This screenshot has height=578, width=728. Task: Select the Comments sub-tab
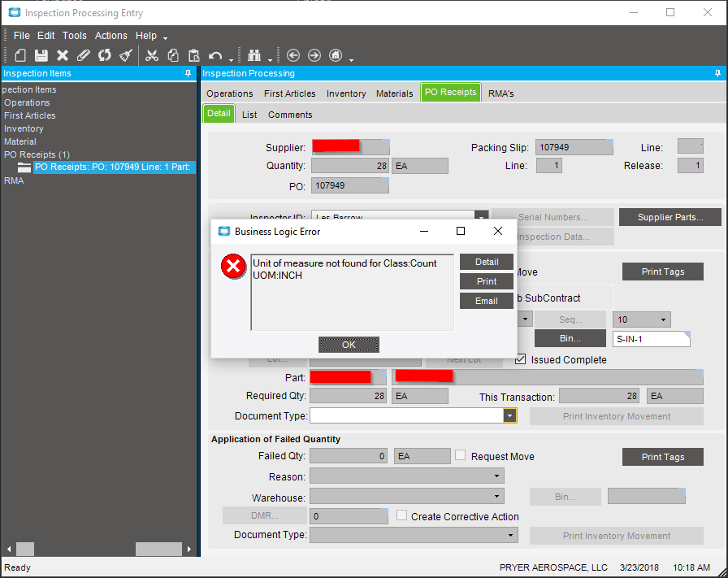click(290, 115)
